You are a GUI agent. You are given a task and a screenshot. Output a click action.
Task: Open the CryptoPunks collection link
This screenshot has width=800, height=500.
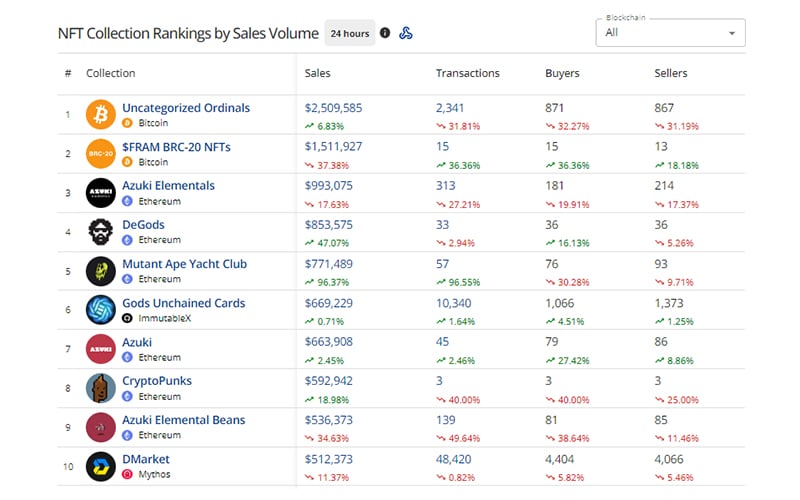click(157, 381)
